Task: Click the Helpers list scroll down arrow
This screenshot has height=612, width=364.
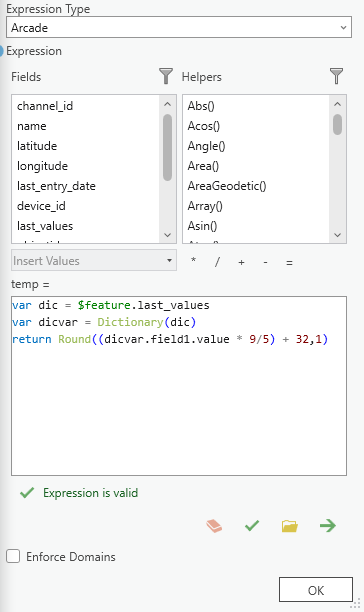Action: click(x=337, y=235)
